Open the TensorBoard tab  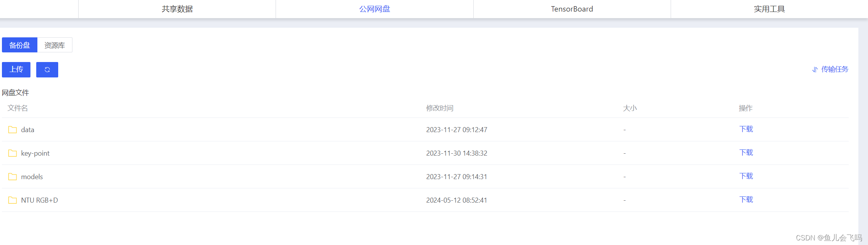click(x=572, y=9)
